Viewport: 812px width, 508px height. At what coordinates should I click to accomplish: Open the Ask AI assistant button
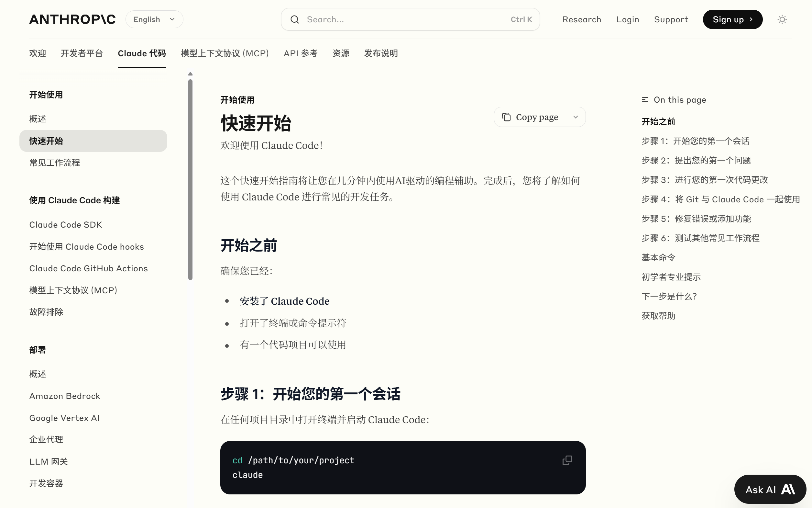[x=770, y=489]
